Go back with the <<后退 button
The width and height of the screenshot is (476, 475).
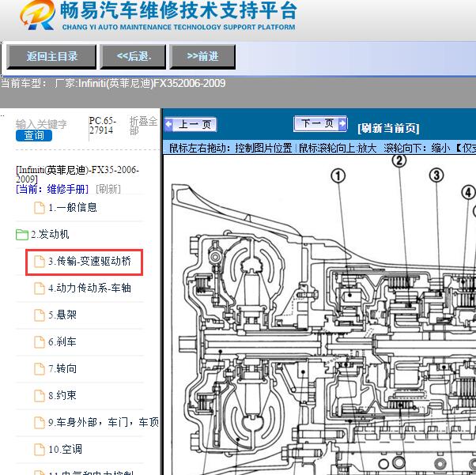[x=134, y=57]
